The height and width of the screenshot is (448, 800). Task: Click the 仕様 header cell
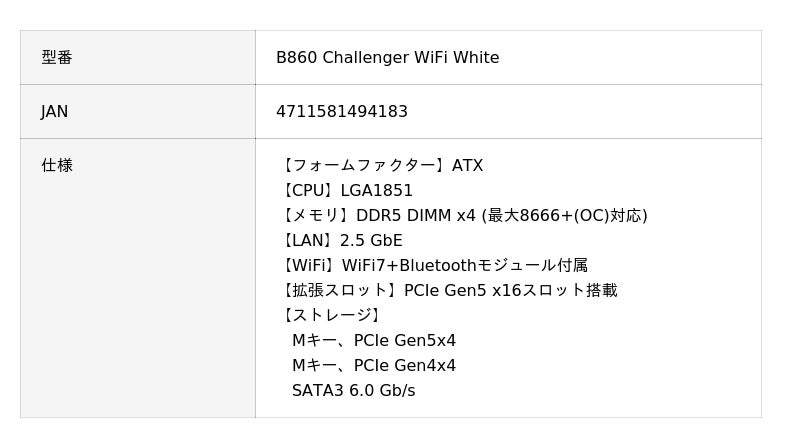click(x=57, y=166)
